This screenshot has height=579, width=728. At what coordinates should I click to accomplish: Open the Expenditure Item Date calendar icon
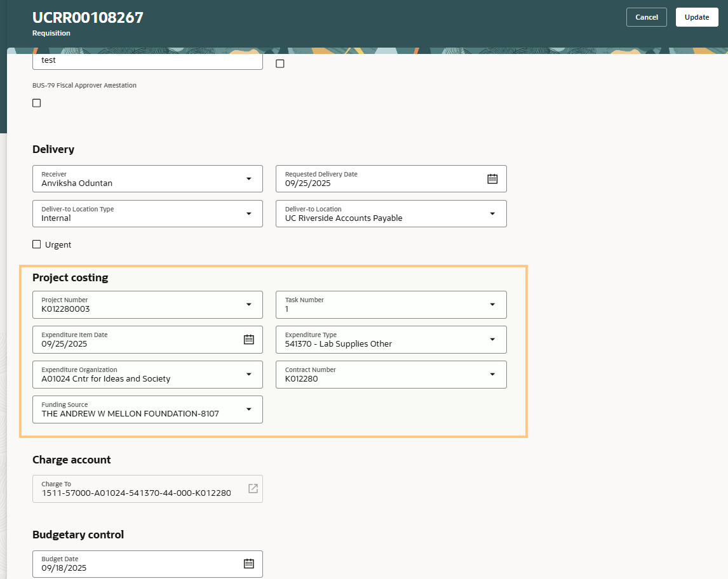pos(249,340)
